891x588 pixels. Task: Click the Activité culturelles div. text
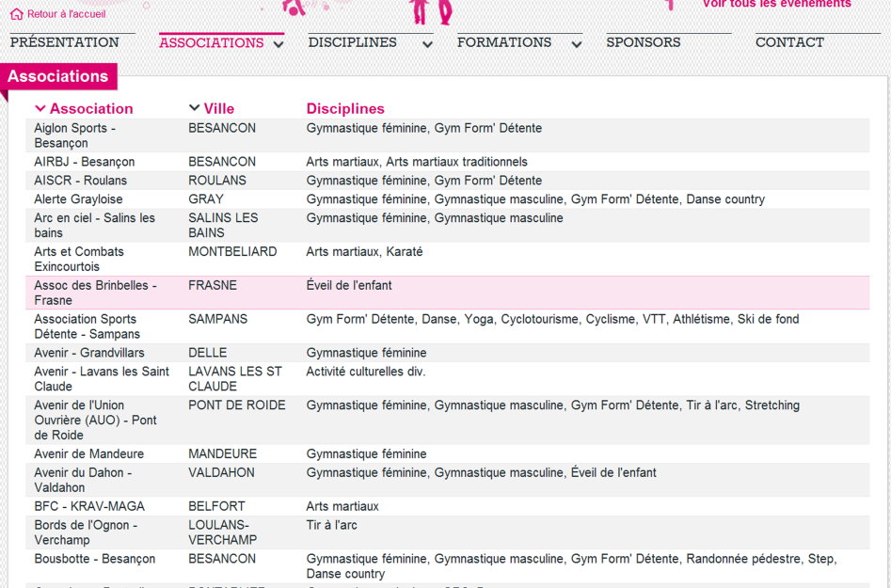[x=365, y=372]
